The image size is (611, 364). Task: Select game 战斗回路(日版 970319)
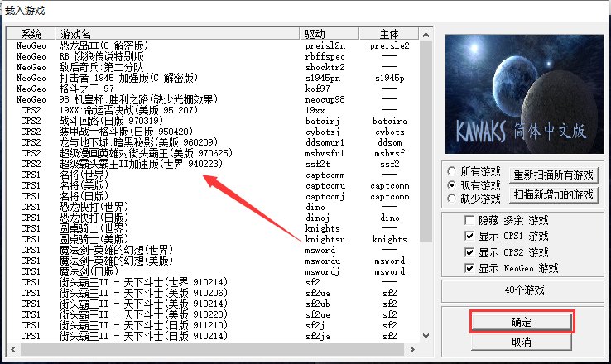click(111, 121)
